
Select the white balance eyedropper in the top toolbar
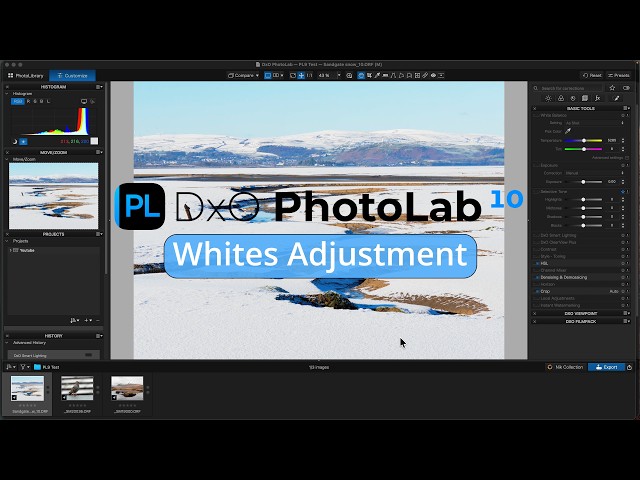coord(377,76)
